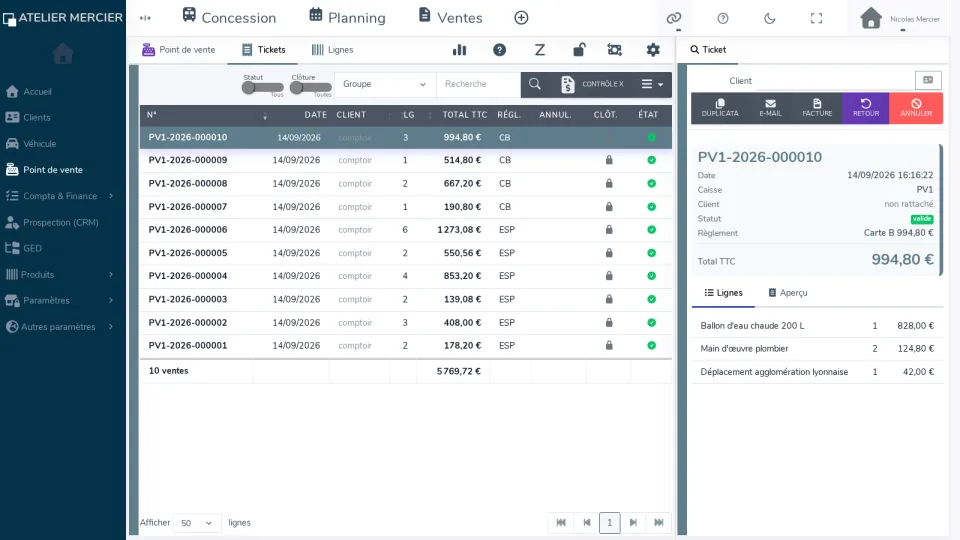Click the Client input field in the Ticket panel
960x540 pixels.
click(x=835, y=81)
